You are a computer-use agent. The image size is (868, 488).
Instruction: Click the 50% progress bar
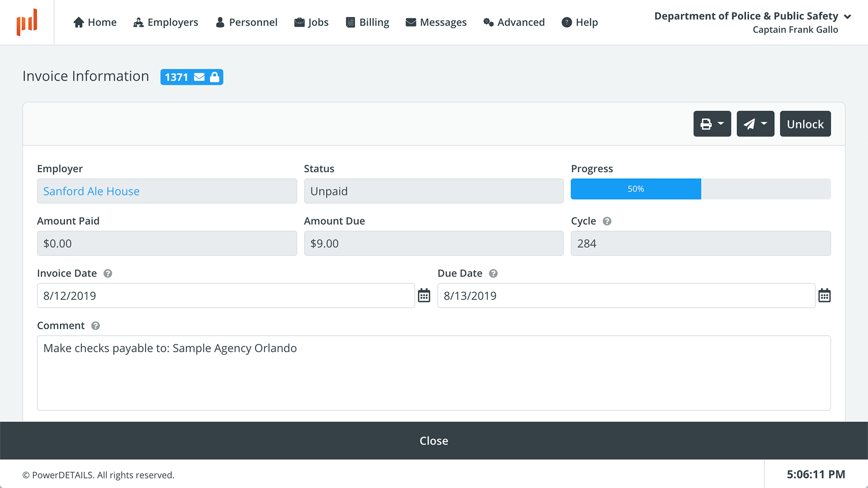click(635, 189)
